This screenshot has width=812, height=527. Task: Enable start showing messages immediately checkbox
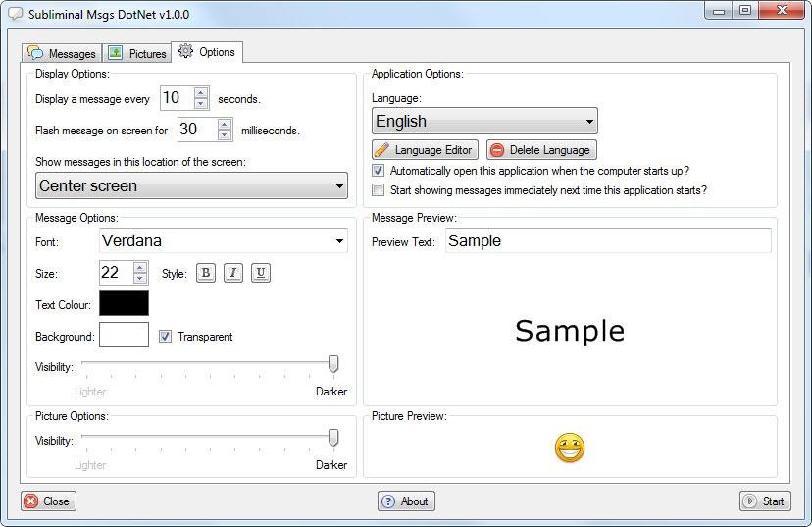[x=379, y=190]
